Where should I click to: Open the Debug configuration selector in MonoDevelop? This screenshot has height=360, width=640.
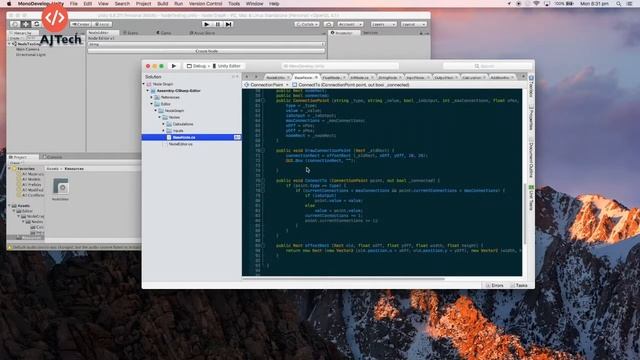[x=197, y=66]
